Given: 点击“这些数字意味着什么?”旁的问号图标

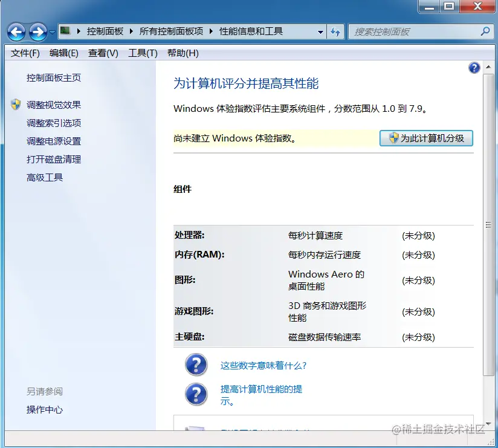Looking at the screenshot, I should coord(196,365).
